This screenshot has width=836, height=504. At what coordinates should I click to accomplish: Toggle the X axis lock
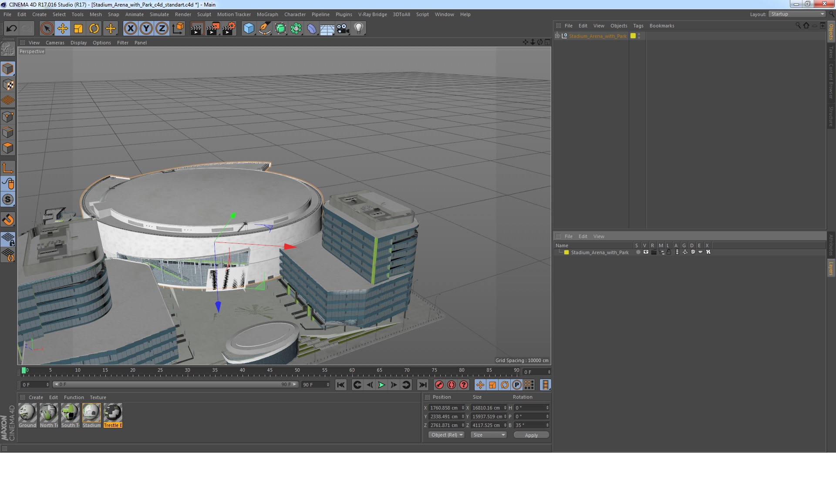pyautogui.click(x=130, y=29)
